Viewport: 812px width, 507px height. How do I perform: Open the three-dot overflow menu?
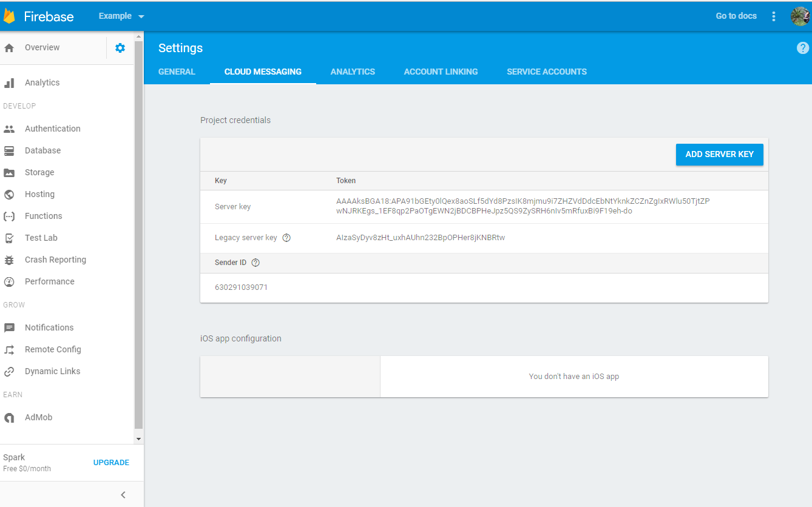tap(774, 16)
